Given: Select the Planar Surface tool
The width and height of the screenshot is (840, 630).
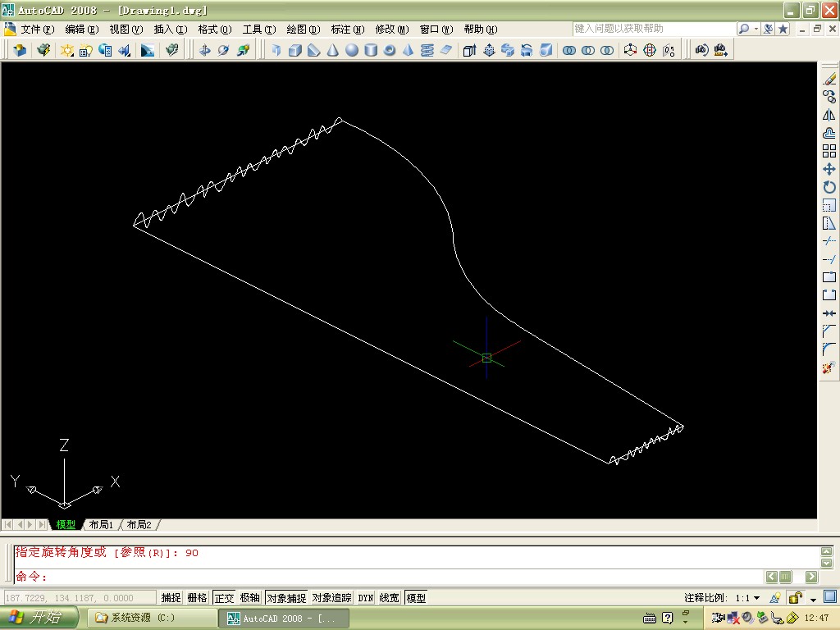Looking at the screenshot, I should coord(446,50).
